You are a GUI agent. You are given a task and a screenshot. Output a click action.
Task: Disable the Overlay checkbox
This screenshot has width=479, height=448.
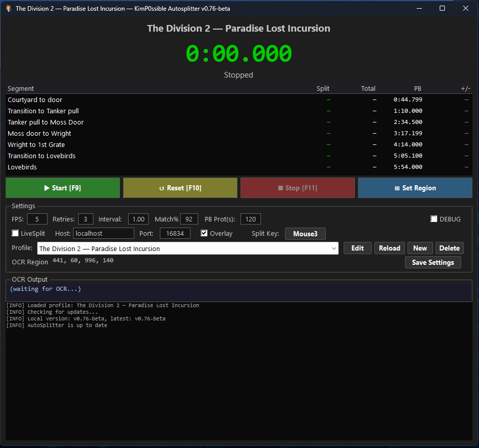tap(204, 233)
